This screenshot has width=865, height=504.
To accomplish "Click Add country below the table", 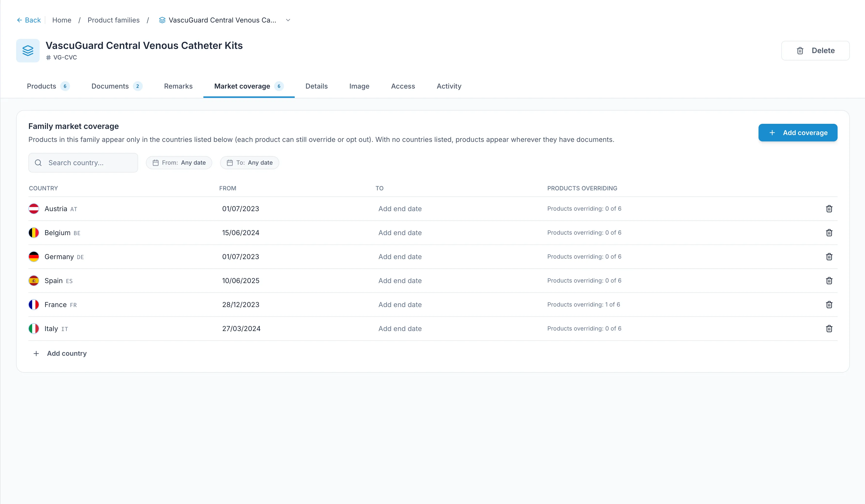I will (x=60, y=353).
